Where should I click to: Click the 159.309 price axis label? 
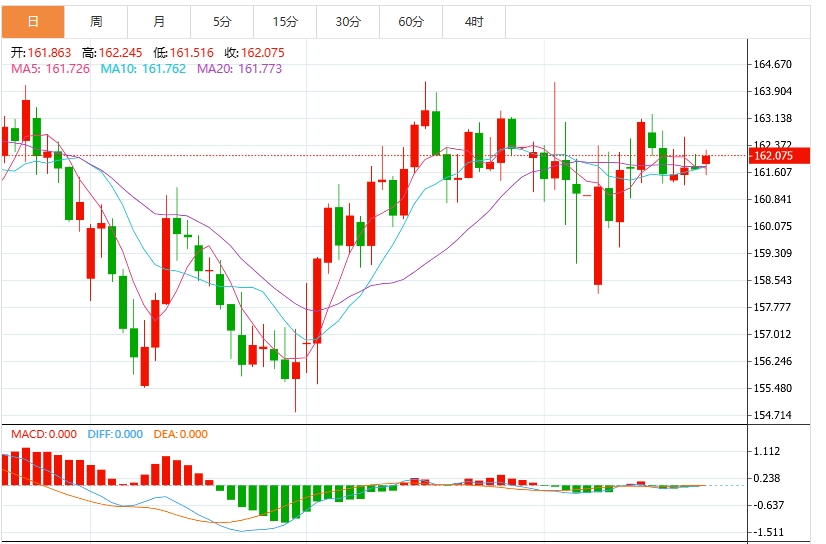(772, 253)
